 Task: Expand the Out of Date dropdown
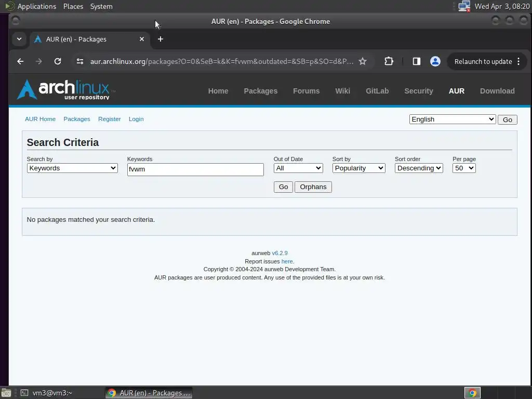298,168
